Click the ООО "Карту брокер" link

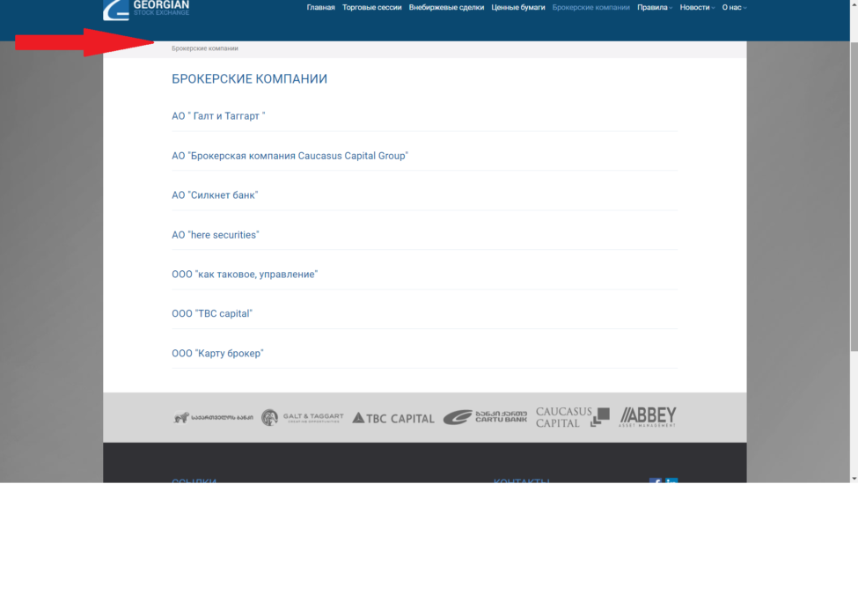pyautogui.click(x=217, y=354)
